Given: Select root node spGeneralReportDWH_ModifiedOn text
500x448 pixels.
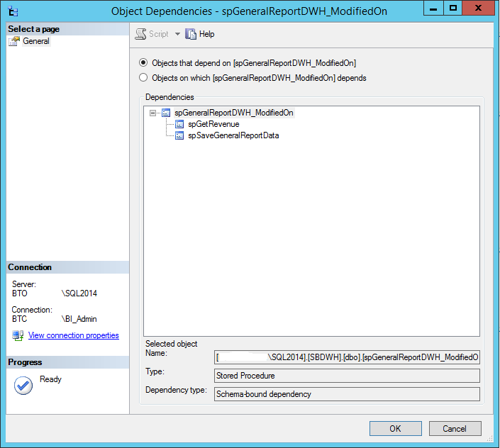Looking at the screenshot, I should pyautogui.click(x=234, y=113).
